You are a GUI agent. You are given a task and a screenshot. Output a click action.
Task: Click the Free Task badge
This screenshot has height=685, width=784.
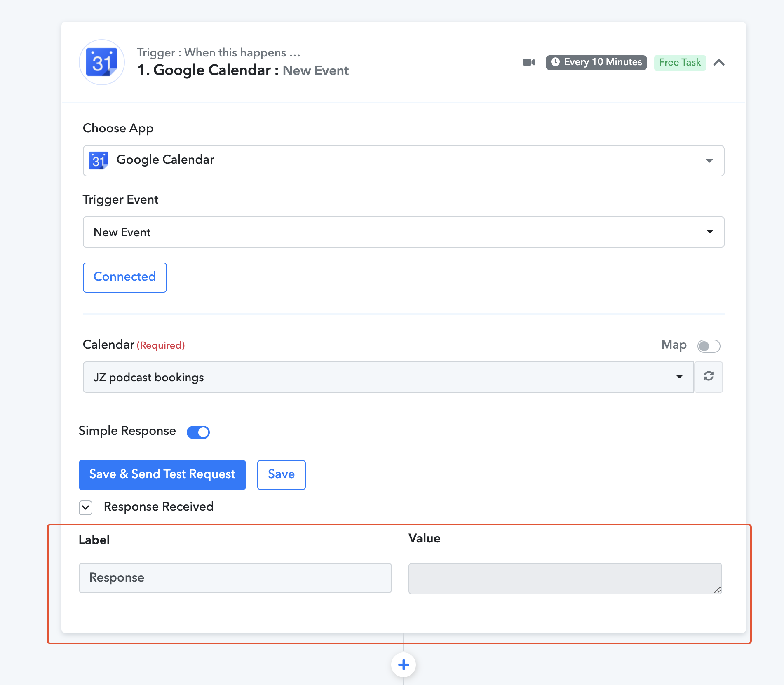[680, 63]
